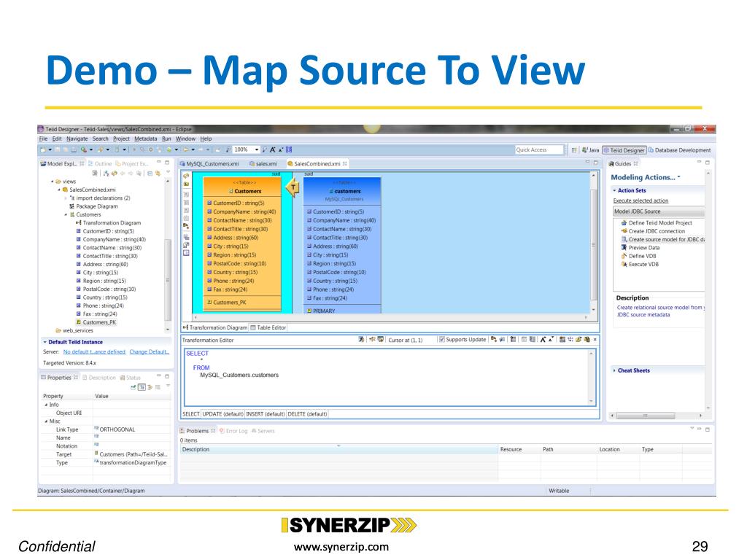Open the File menu
This screenshot has height=560, width=747.
tap(43, 139)
